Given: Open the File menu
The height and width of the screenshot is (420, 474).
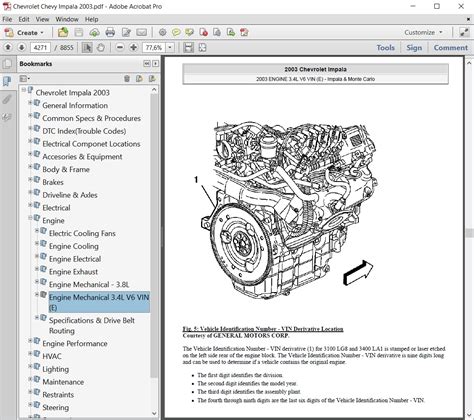Looking at the screenshot, I should pyautogui.click(x=7, y=19).
